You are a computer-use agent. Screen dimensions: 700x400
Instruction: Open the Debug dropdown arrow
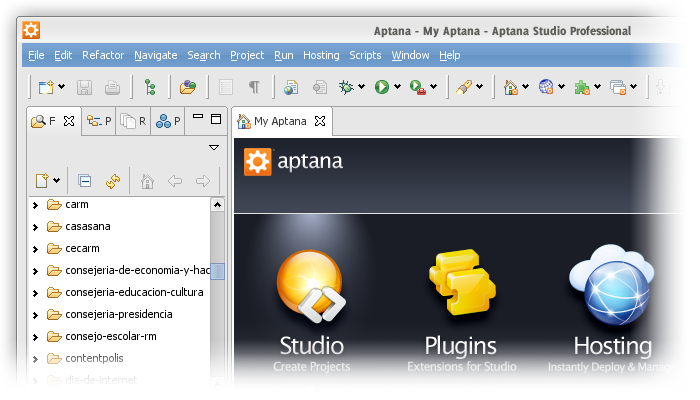pyautogui.click(x=362, y=87)
